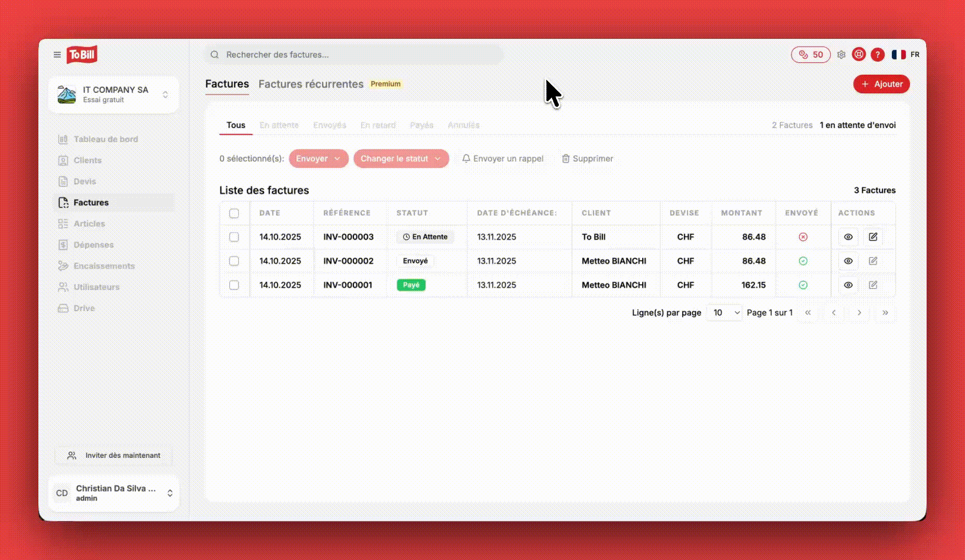965x560 pixels.
Task: Click the red question mark help icon
Action: coord(877,54)
